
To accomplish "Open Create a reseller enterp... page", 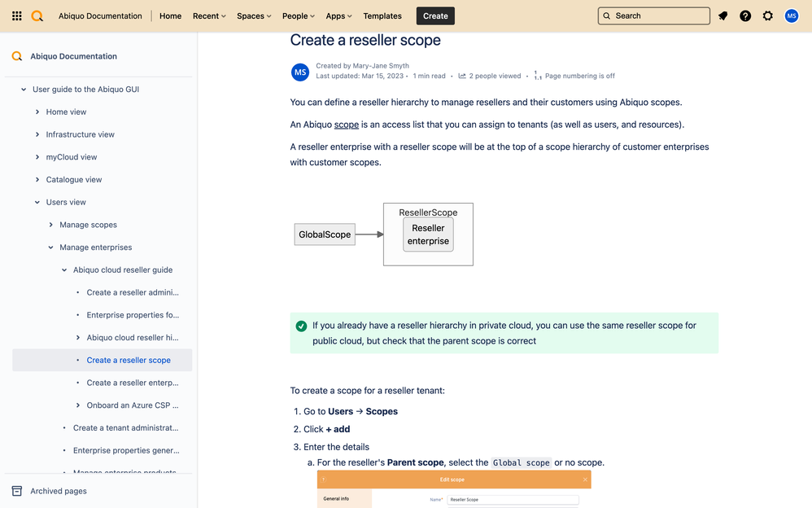I will [133, 383].
